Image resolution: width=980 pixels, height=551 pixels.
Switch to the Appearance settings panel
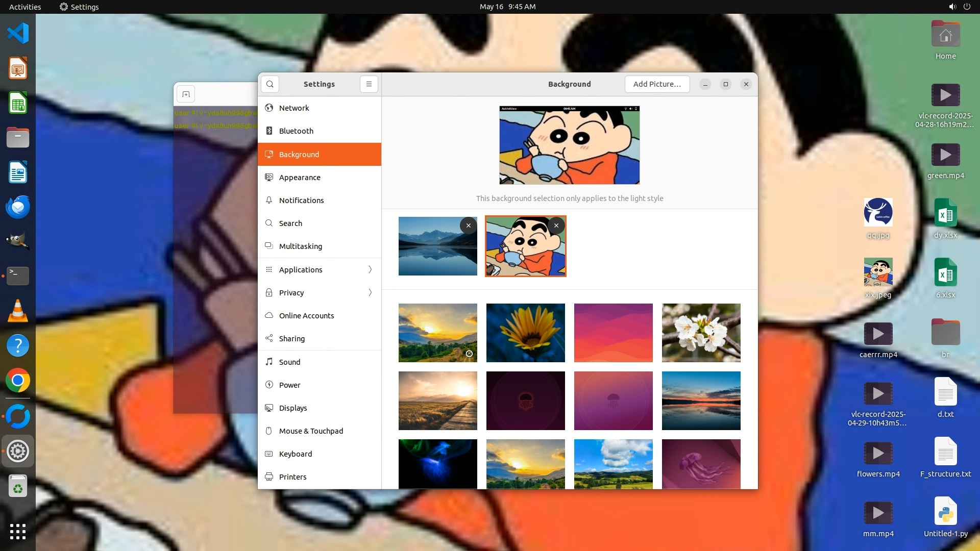coord(300,178)
